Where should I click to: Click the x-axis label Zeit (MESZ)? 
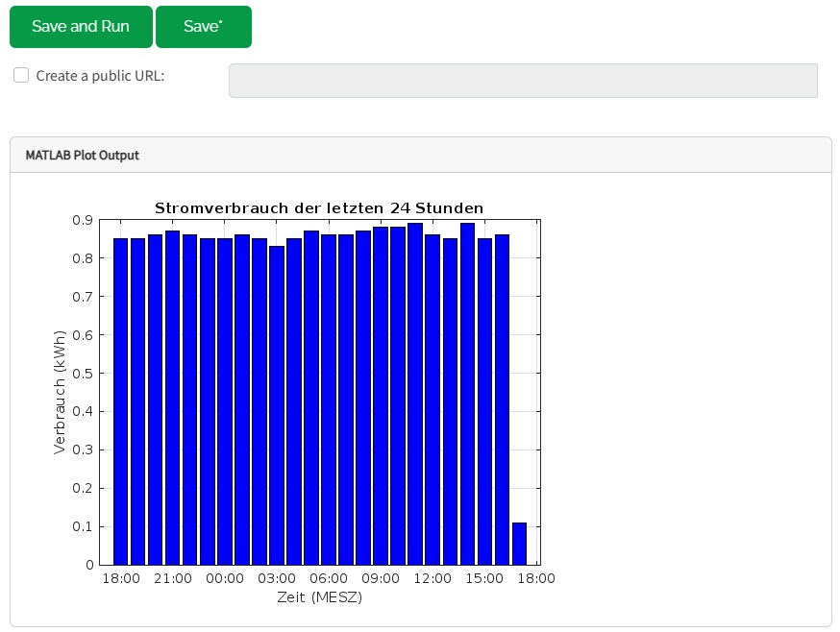[x=320, y=597]
